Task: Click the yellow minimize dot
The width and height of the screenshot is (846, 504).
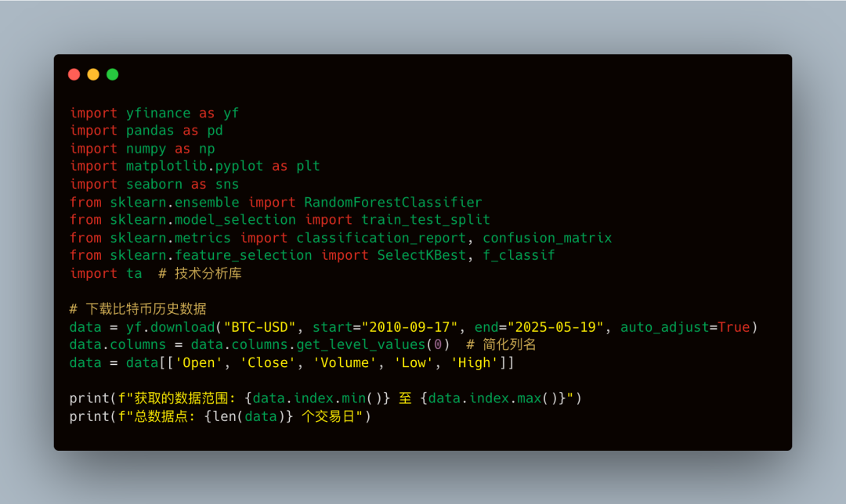Action: click(93, 74)
